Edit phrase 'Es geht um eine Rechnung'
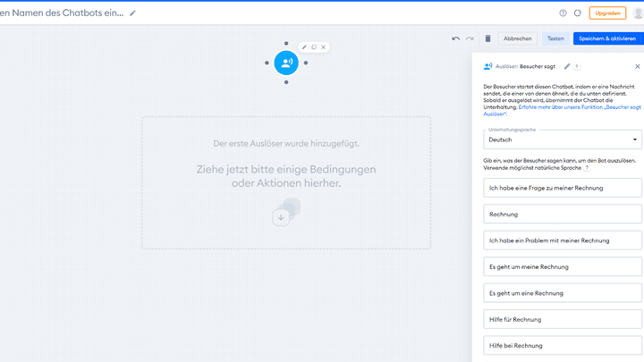644x362 pixels. (563, 293)
